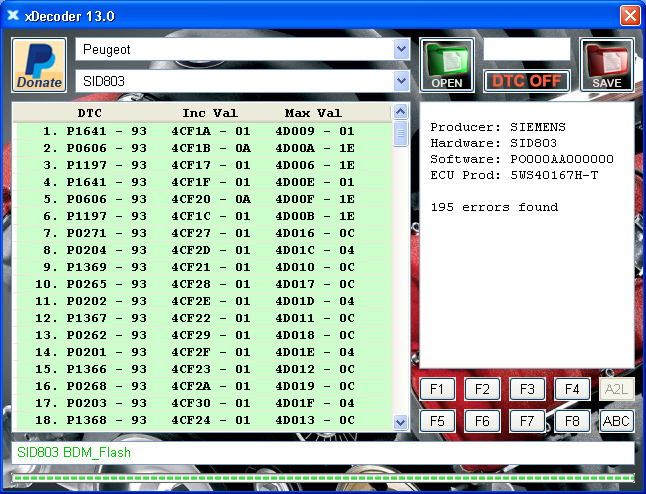646x494 pixels.
Task: Select row 3. P1197 - 93
Action: 202,165
